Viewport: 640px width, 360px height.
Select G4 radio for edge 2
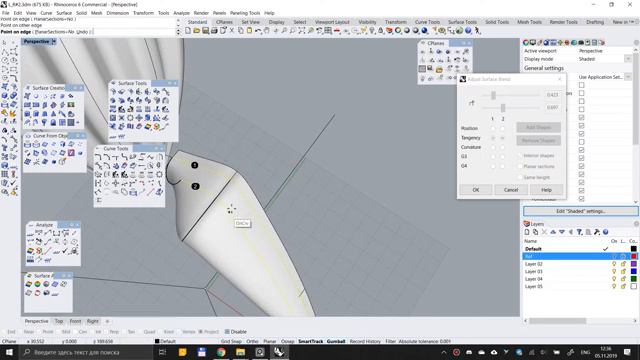click(x=502, y=166)
